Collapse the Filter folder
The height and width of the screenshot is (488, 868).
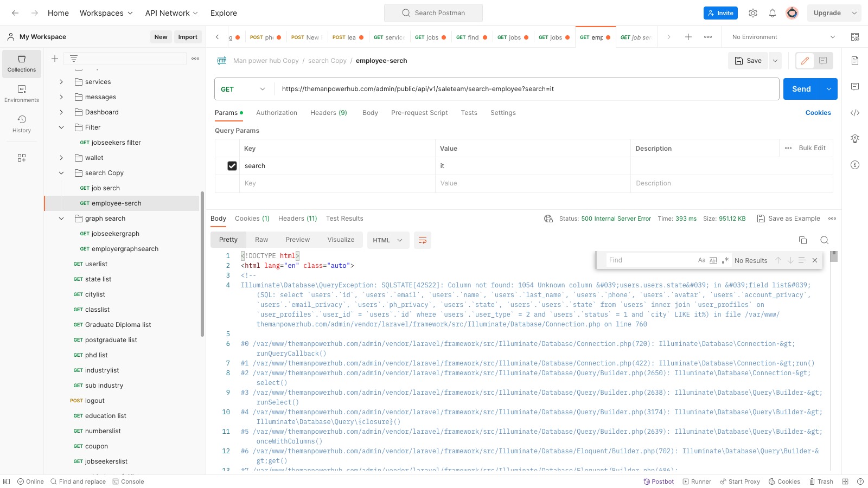pos(61,127)
